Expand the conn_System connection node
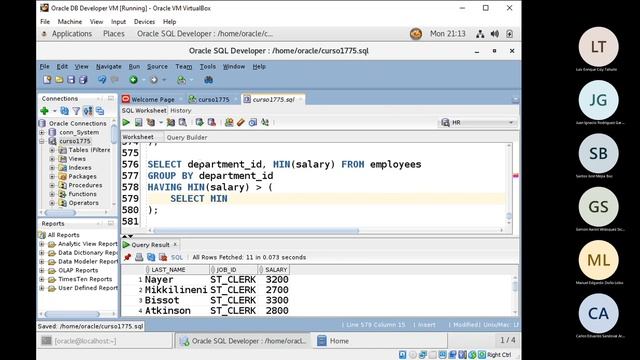Viewport: 640px width, 360px height. [42, 132]
